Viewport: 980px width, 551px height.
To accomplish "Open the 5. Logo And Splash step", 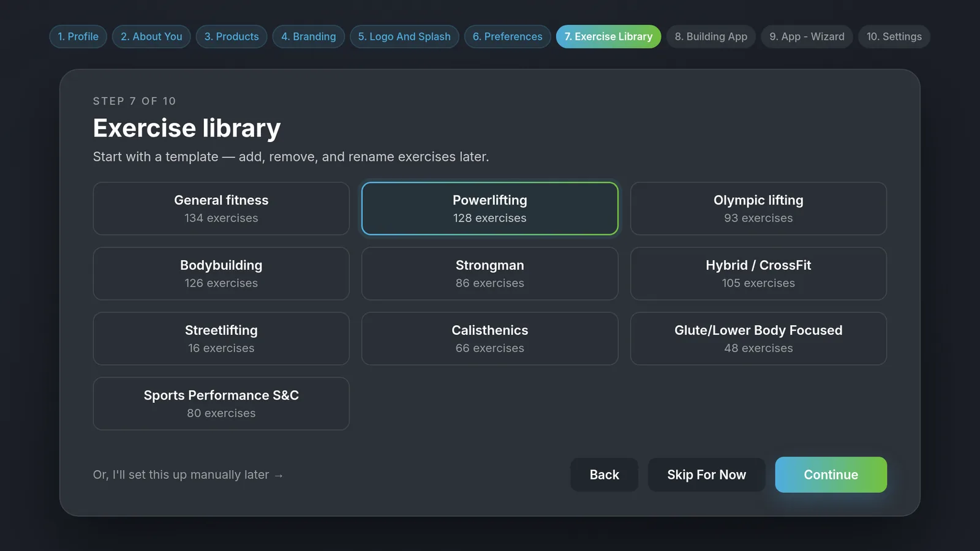I will click(x=404, y=37).
